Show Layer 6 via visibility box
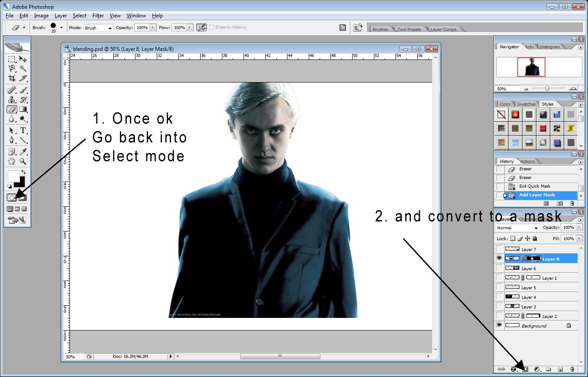Screen dimensions: 588x377 [x=499, y=268]
